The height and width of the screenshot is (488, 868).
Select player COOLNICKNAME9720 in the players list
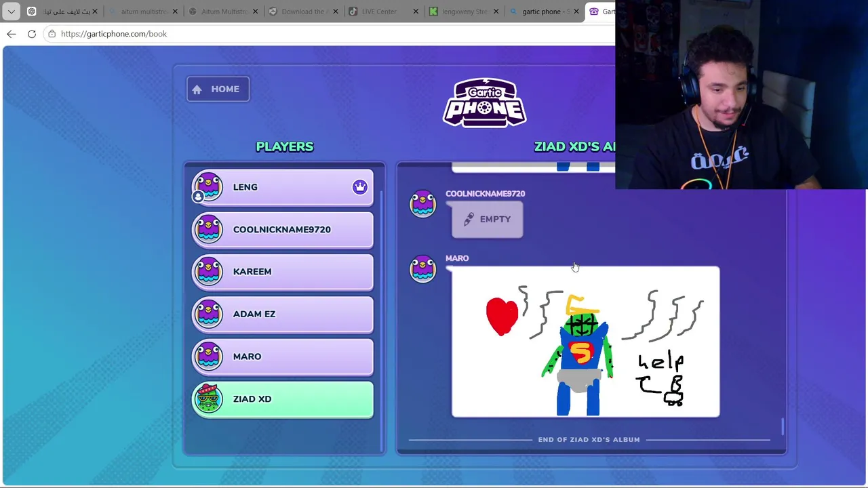[x=282, y=229]
